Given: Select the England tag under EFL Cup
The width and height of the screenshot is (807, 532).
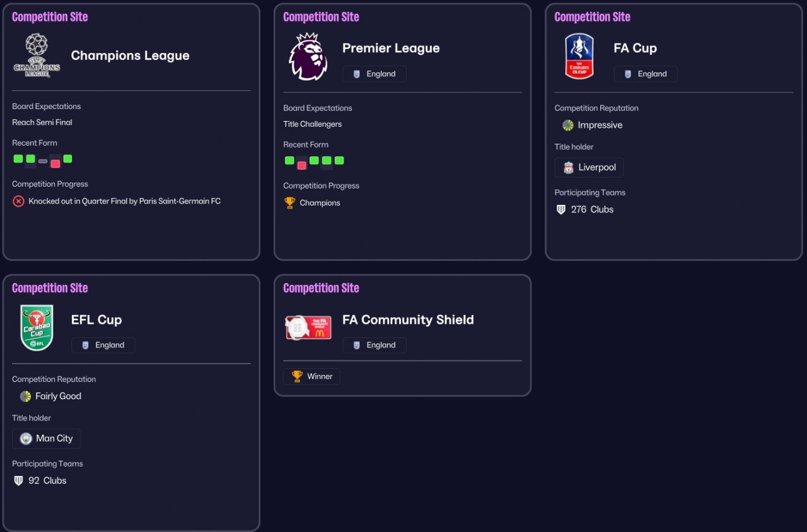Looking at the screenshot, I should pos(103,345).
